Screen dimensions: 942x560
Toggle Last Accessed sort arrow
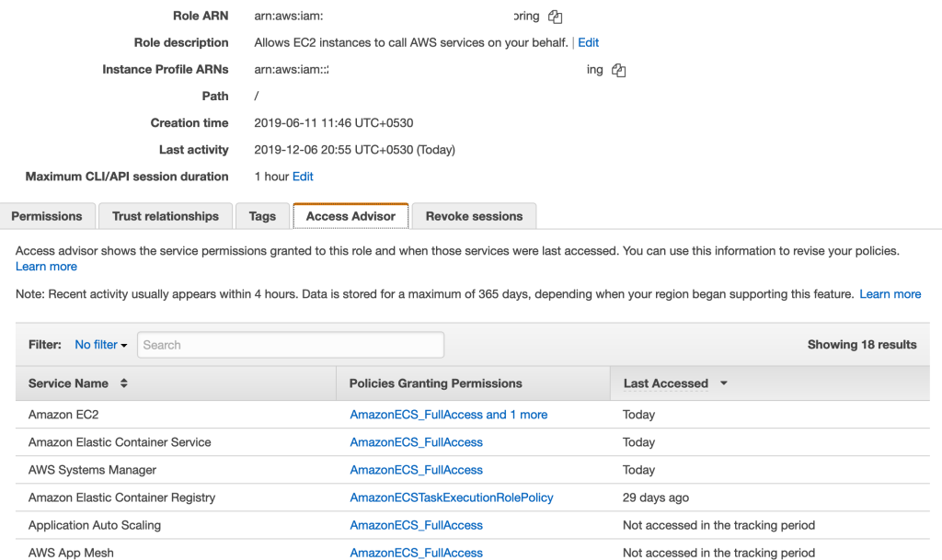tap(724, 383)
